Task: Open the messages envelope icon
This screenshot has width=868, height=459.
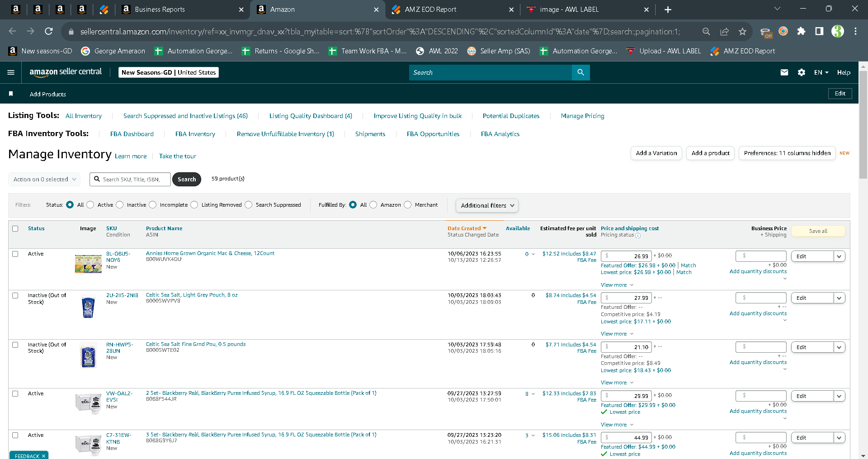Action: point(784,72)
